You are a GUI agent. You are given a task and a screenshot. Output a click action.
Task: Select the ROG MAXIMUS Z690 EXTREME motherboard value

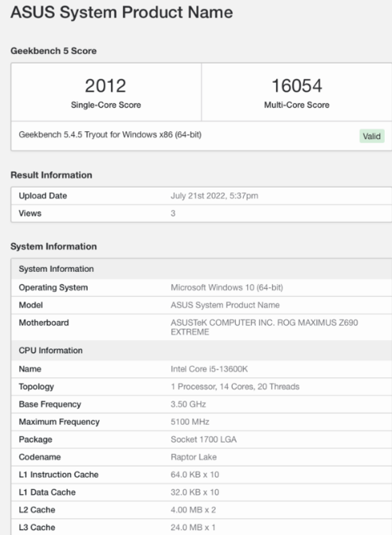(264, 327)
